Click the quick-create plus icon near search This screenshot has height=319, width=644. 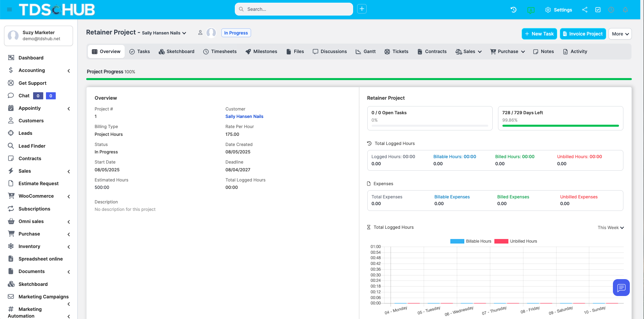(x=362, y=9)
